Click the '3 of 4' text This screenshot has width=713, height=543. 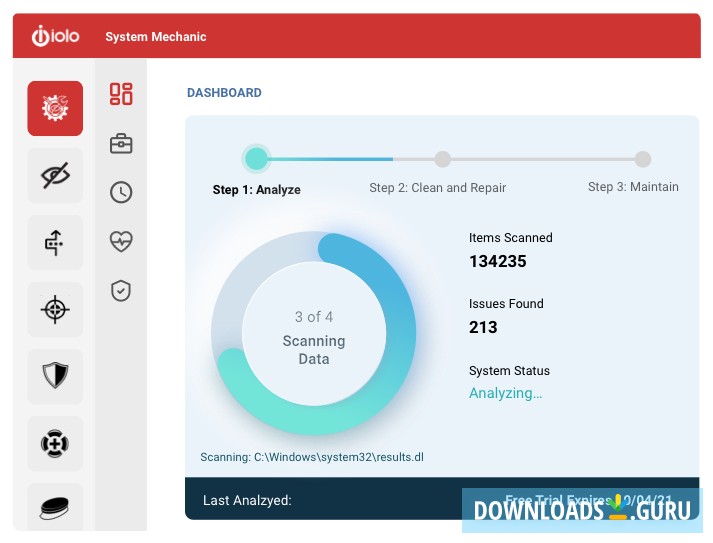point(314,317)
